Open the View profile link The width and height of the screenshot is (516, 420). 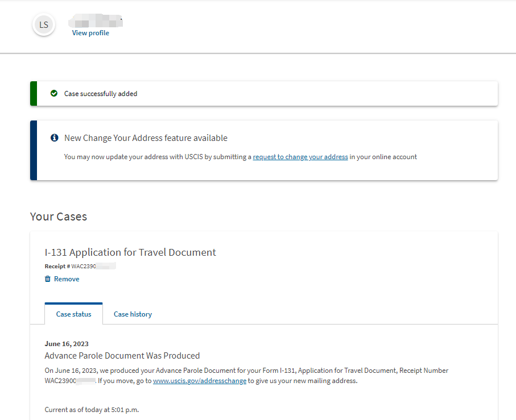tap(90, 33)
